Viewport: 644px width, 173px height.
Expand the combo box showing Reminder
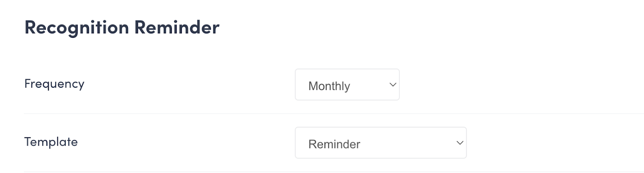tap(380, 143)
